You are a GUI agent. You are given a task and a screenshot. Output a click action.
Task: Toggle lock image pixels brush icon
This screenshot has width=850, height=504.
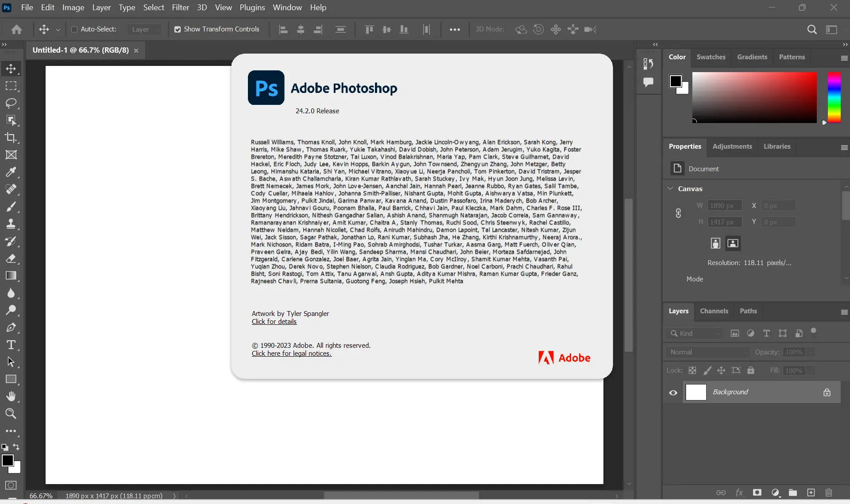click(707, 370)
